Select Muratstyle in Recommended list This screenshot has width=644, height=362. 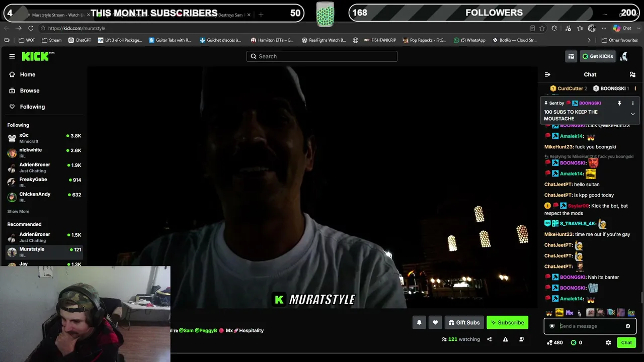[x=44, y=252]
